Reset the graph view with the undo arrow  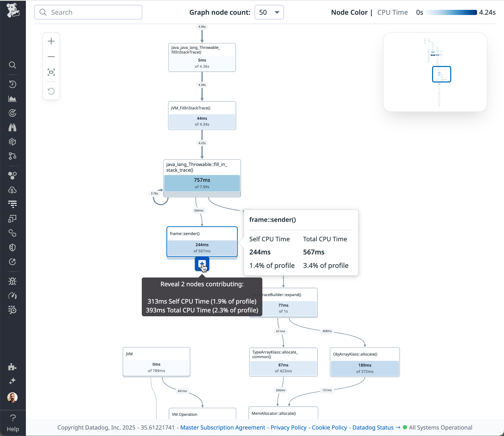pyautogui.click(x=51, y=91)
